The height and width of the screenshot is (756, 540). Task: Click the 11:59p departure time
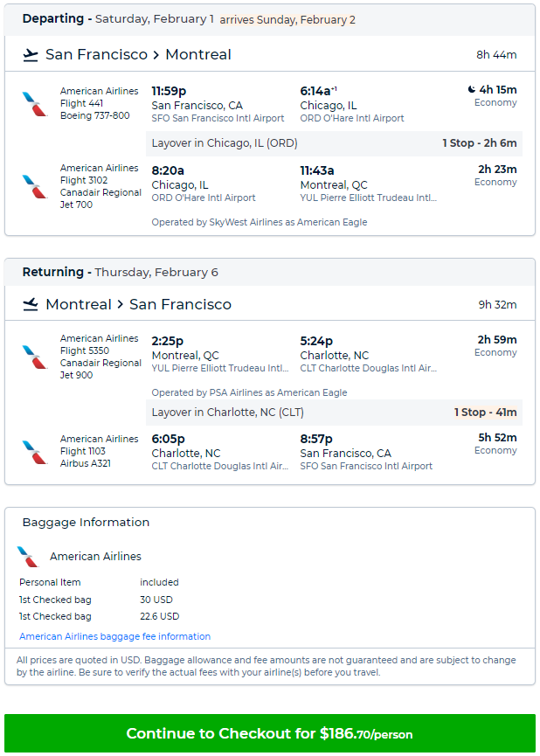168,91
